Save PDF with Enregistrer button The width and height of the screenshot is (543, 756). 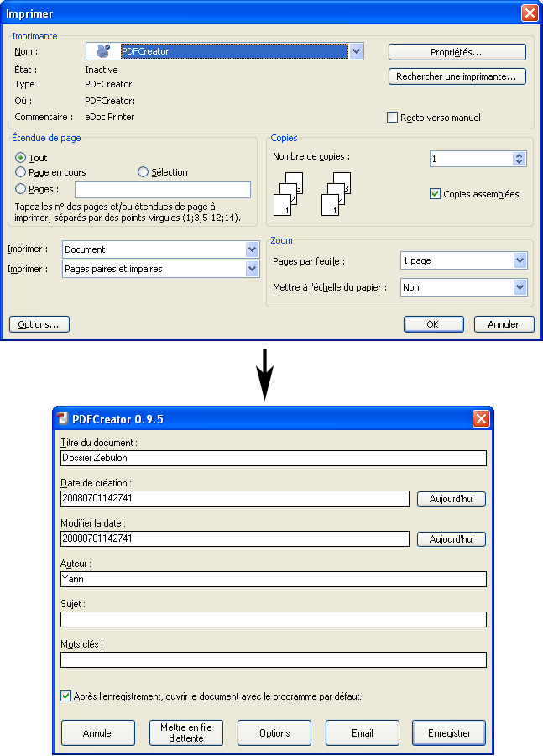[449, 732]
